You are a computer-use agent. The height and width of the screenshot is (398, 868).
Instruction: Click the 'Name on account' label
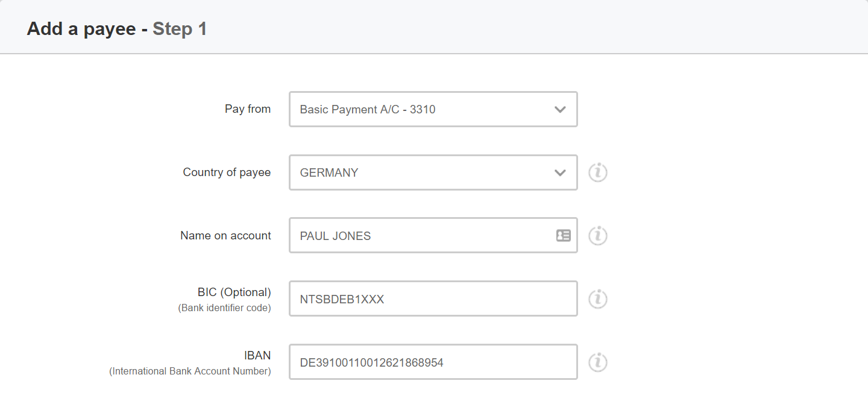click(225, 236)
